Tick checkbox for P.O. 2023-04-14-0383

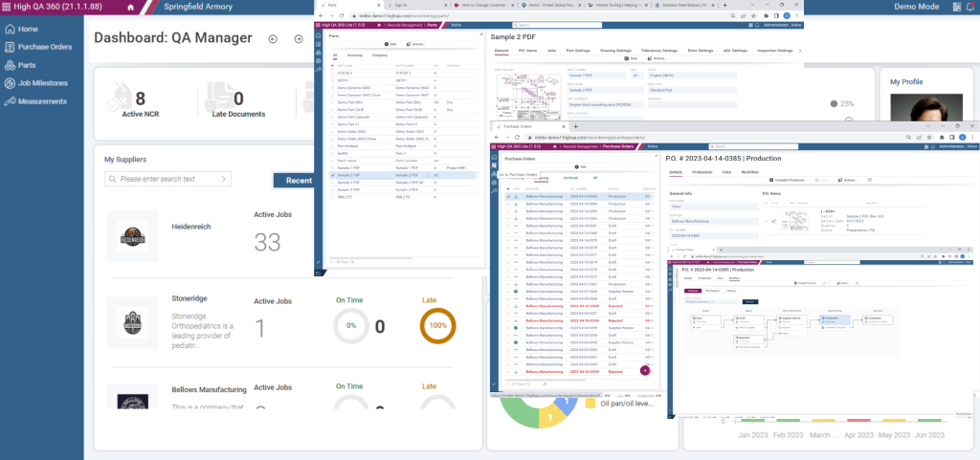(x=508, y=211)
